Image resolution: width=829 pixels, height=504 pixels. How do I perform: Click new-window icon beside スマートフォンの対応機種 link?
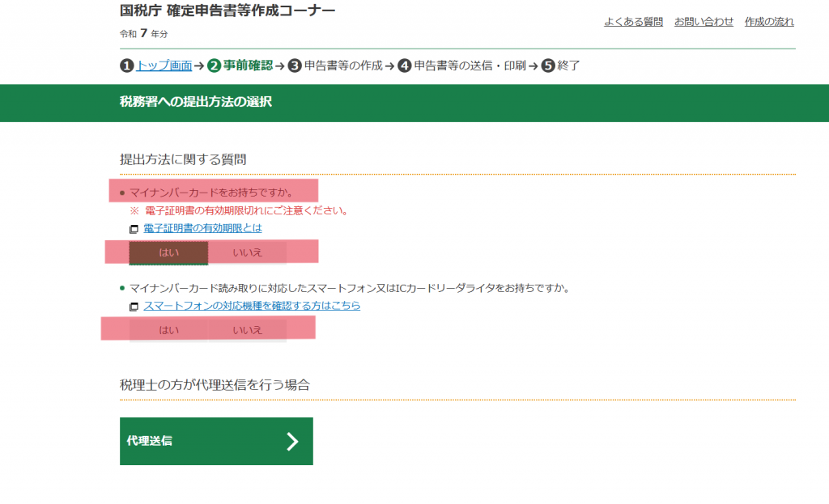pos(134,307)
